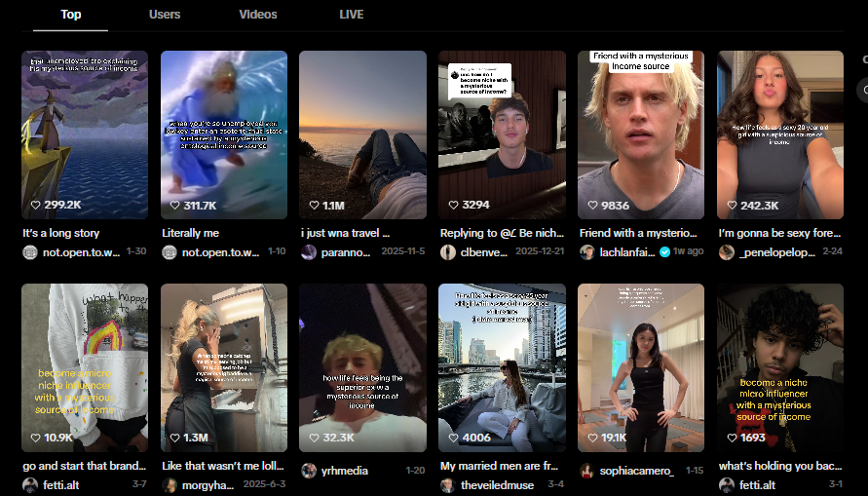
Task: Open the 'It's a long story' caption
Action: pos(61,233)
